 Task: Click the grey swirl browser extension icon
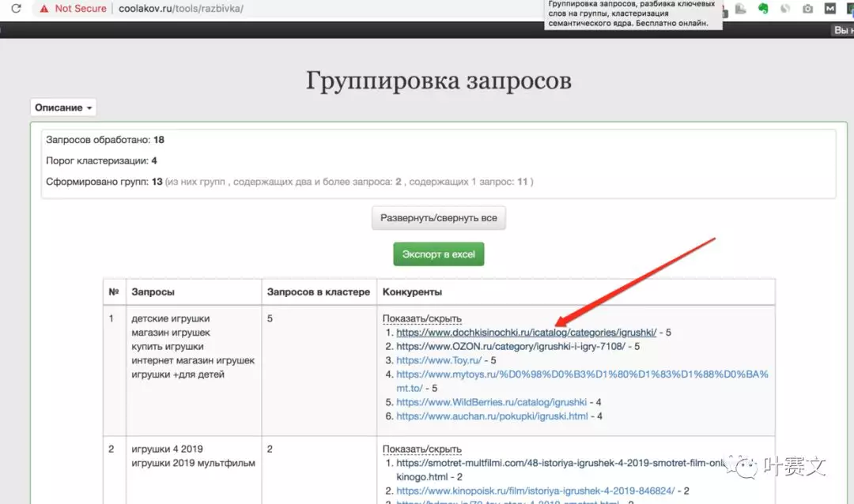coord(787,8)
